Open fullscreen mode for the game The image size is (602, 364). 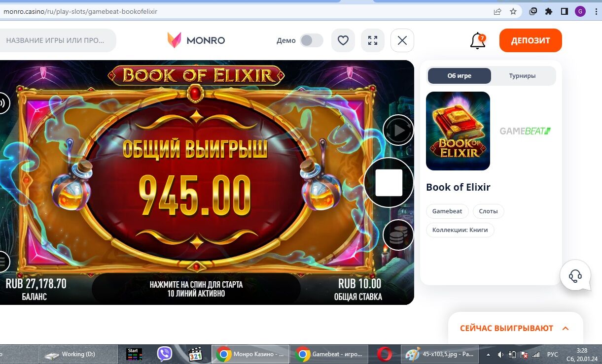373,40
